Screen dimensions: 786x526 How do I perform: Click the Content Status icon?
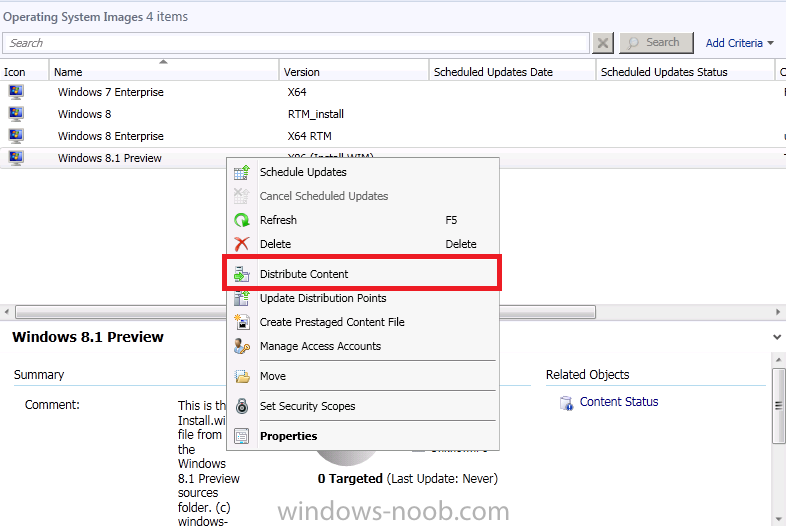(566, 402)
